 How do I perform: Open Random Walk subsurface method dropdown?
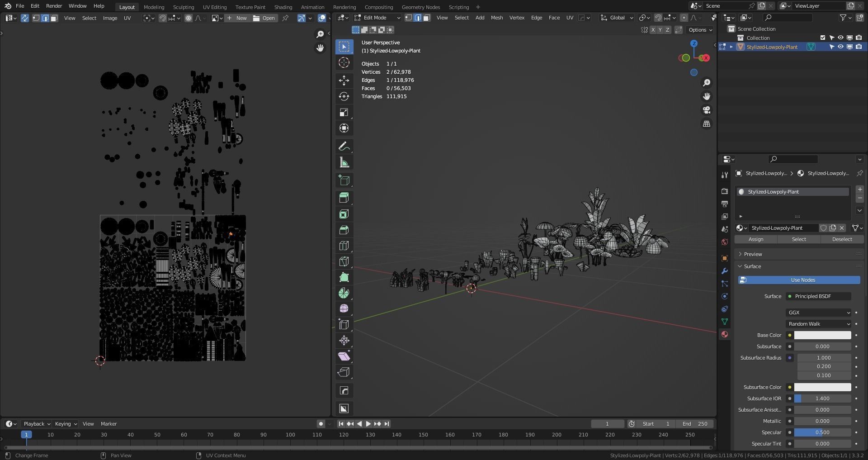pos(818,324)
